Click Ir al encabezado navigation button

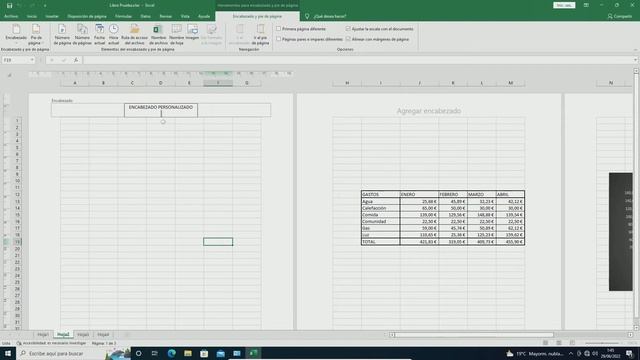pos(240,34)
